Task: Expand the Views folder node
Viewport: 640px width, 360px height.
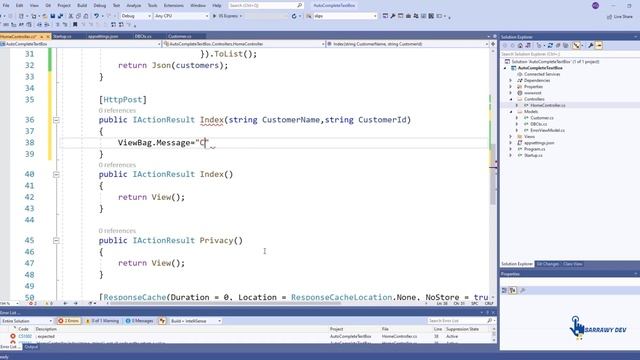Action: coord(510,137)
